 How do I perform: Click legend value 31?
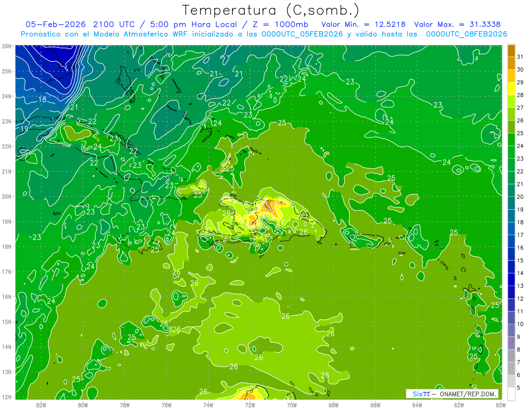tap(520, 57)
